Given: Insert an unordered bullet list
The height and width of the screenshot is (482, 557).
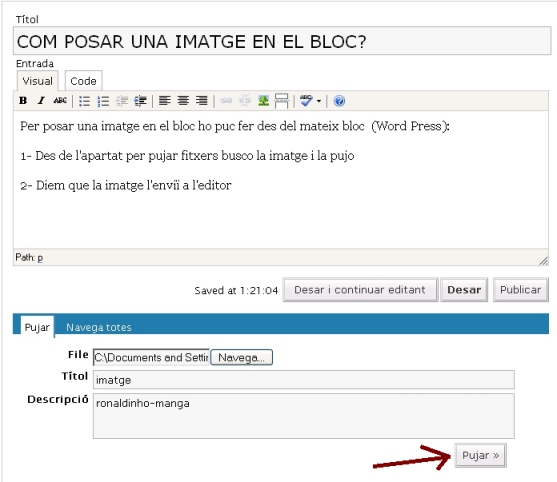Looking at the screenshot, I should click(x=85, y=101).
